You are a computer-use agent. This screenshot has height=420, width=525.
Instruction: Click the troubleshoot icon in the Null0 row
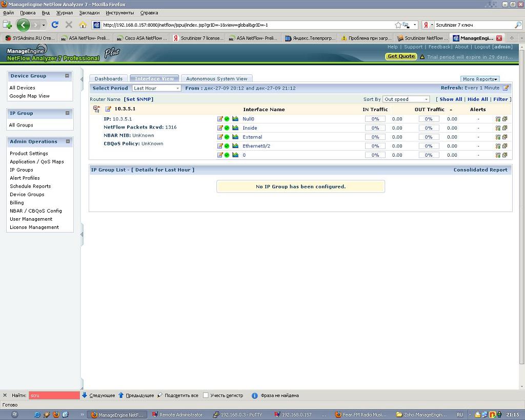(498, 119)
